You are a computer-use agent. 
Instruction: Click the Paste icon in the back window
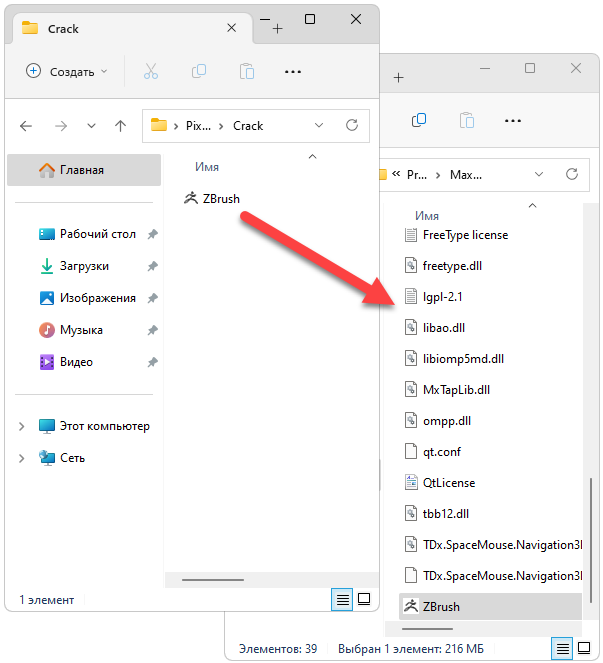point(467,120)
